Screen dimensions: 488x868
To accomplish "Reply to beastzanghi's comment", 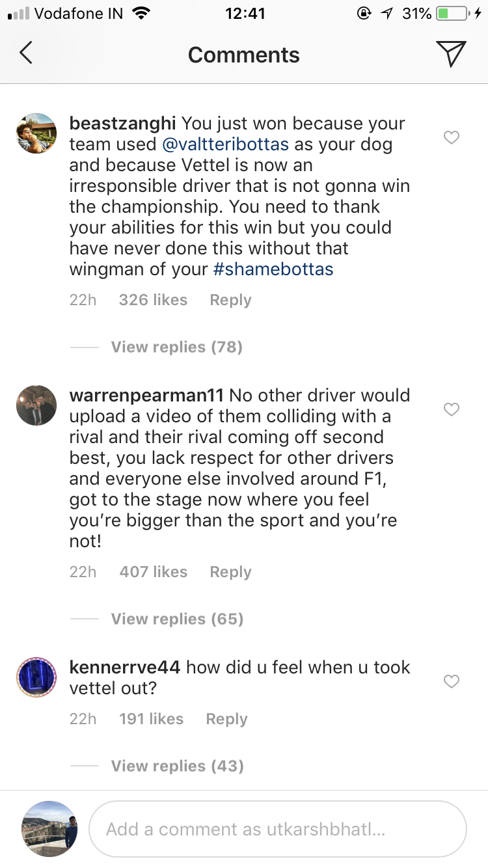I will click(230, 300).
